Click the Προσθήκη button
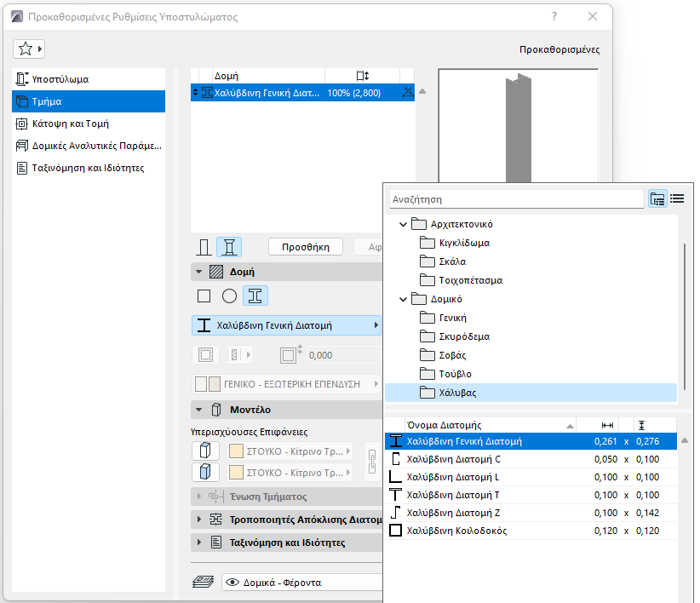Image resolution: width=700 pixels, height=603 pixels. click(x=306, y=247)
